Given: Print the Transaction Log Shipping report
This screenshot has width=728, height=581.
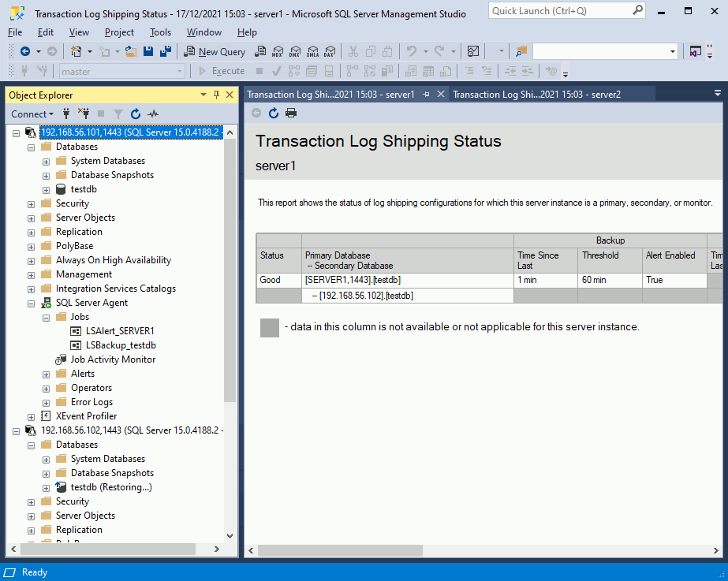Looking at the screenshot, I should [x=291, y=113].
